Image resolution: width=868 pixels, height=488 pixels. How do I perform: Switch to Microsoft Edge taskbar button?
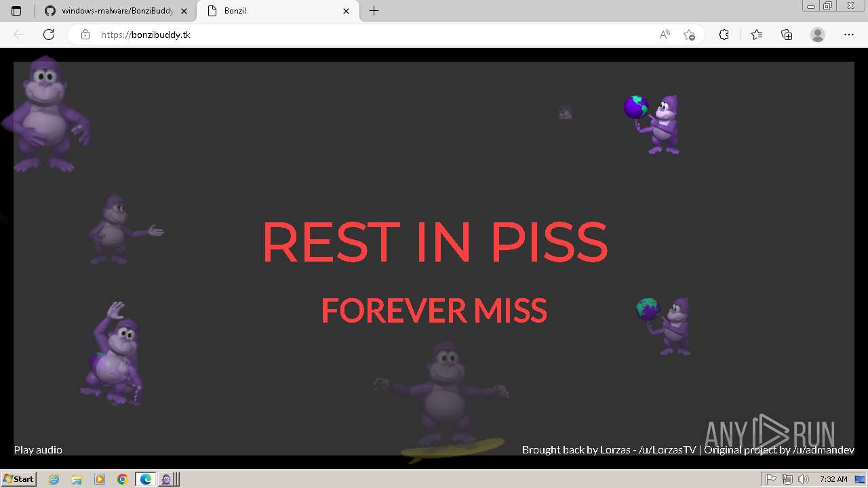[146, 479]
